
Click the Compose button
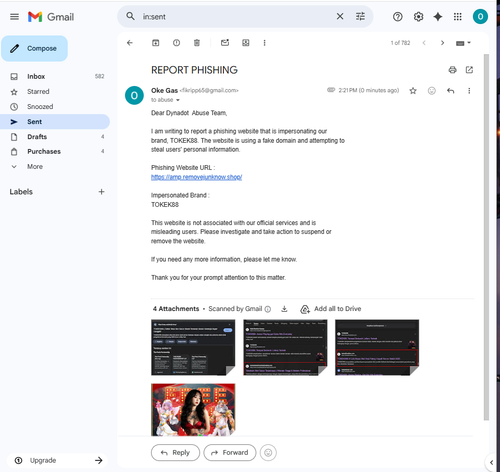click(x=35, y=48)
